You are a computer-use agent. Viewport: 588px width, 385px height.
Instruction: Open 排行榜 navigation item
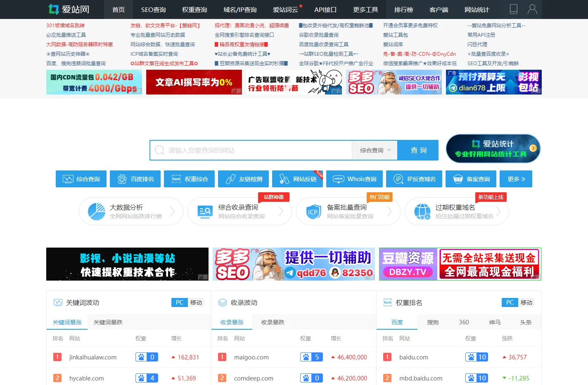(404, 9)
